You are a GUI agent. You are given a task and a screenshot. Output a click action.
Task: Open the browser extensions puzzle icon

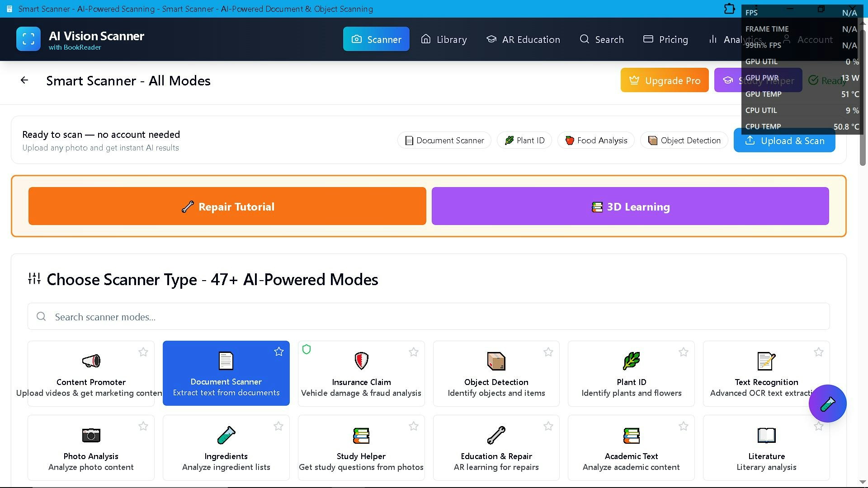click(729, 9)
